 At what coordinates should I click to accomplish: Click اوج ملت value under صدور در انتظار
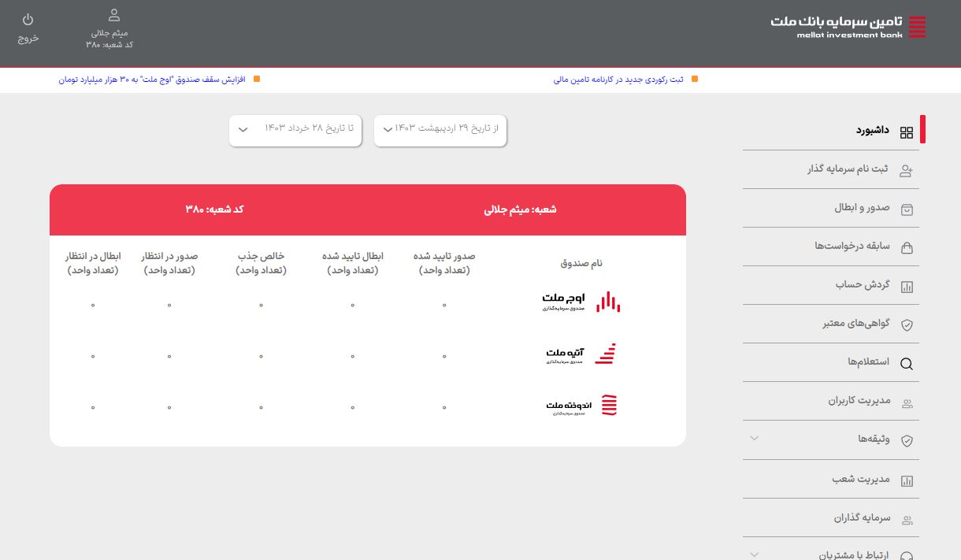coord(169,305)
